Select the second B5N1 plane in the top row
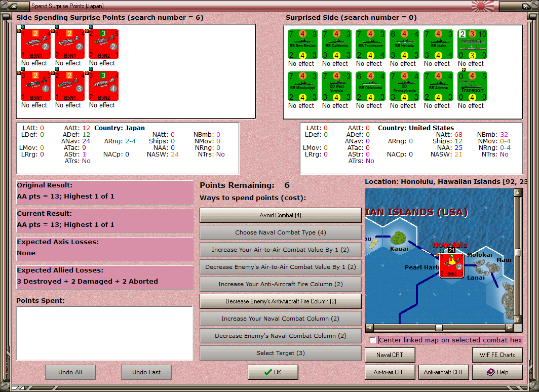This screenshot has width=539, height=392. [x=69, y=44]
